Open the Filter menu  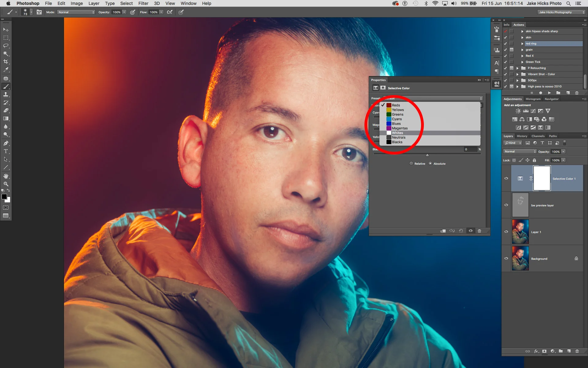tap(143, 3)
